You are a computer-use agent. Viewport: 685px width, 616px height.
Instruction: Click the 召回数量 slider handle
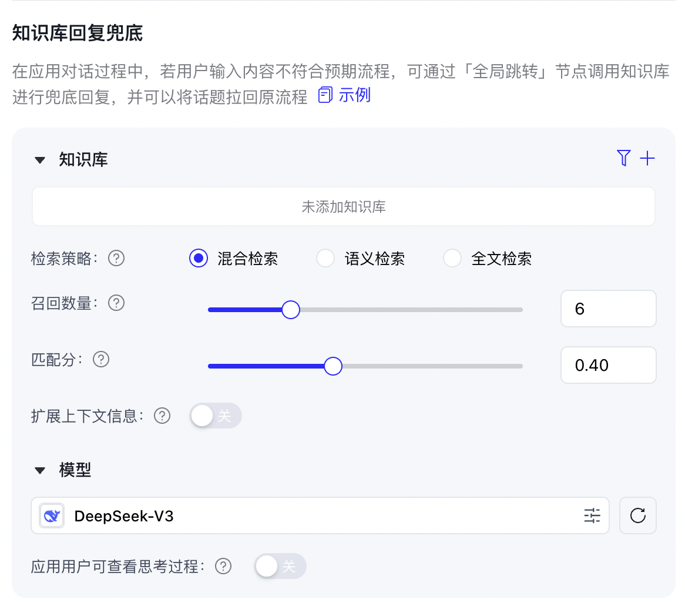pyautogui.click(x=291, y=310)
